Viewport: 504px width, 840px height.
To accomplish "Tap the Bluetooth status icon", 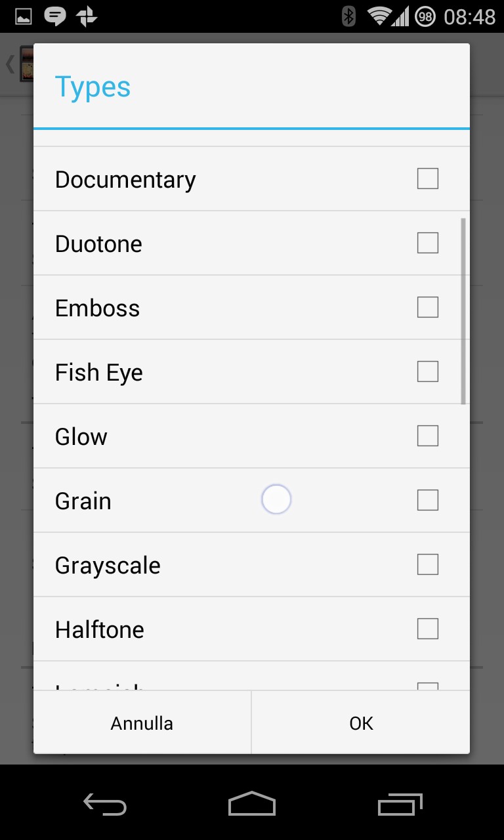I will (349, 16).
